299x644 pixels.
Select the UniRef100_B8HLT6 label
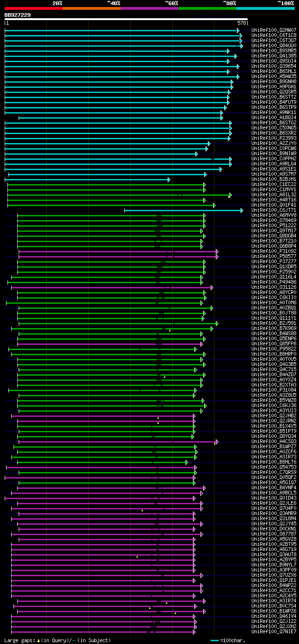[x=274, y=462]
